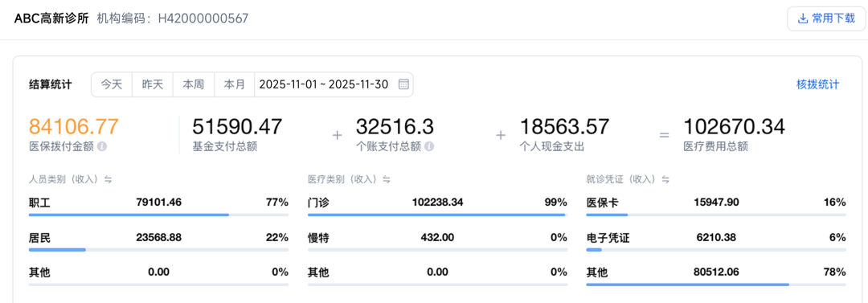
Task: Click the 居民 amount 23568.88
Action: tap(158, 238)
